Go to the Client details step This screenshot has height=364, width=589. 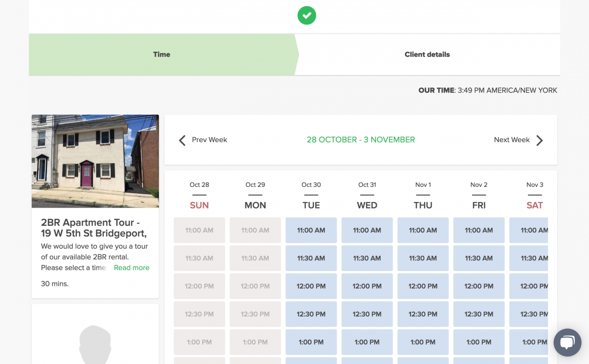coord(427,54)
